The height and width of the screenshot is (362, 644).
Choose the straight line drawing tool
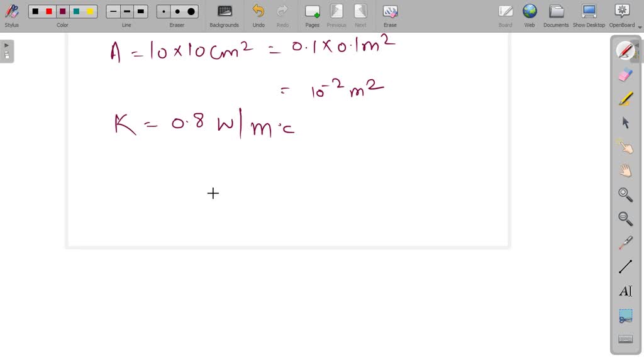click(625, 266)
